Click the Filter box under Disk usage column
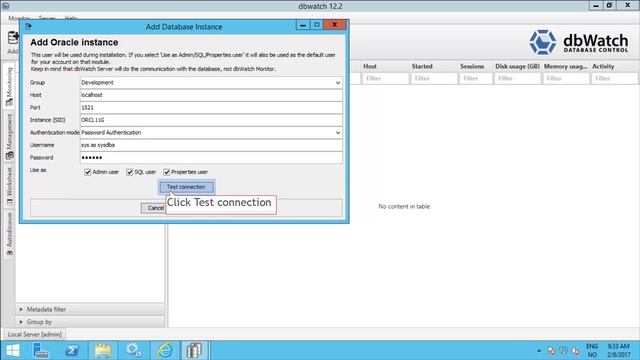The image size is (640, 360). point(518,78)
